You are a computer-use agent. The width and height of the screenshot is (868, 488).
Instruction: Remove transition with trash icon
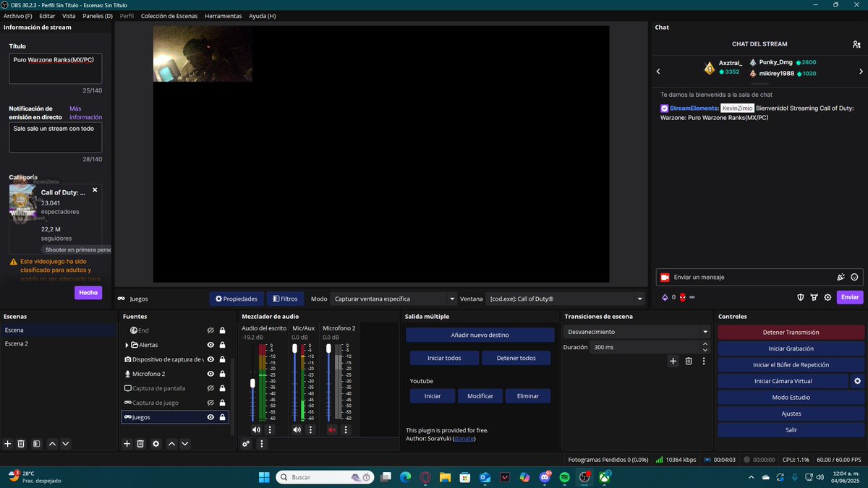[689, 361]
